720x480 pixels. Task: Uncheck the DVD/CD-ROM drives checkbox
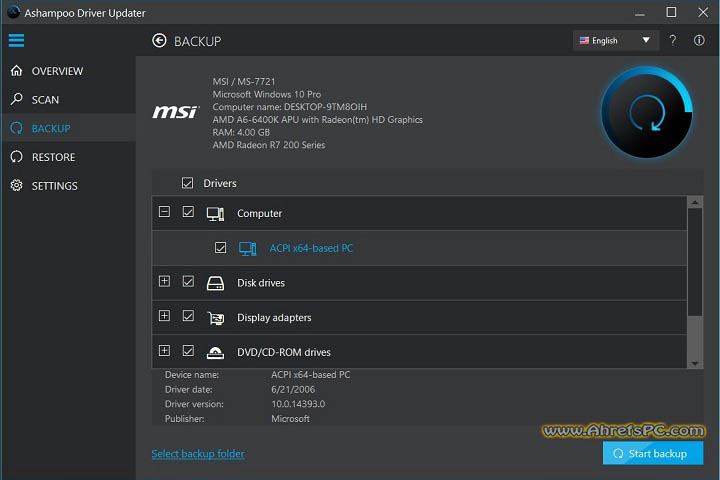[x=188, y=350]
